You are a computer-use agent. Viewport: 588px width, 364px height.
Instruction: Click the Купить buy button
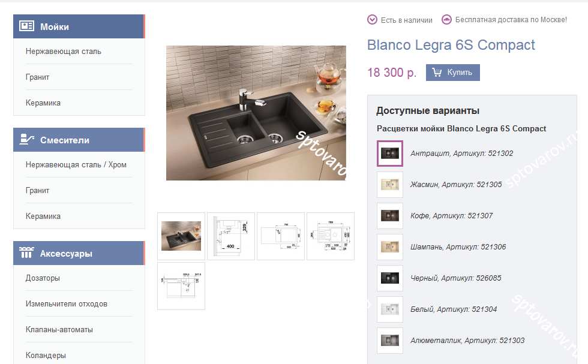click(452, 73)
